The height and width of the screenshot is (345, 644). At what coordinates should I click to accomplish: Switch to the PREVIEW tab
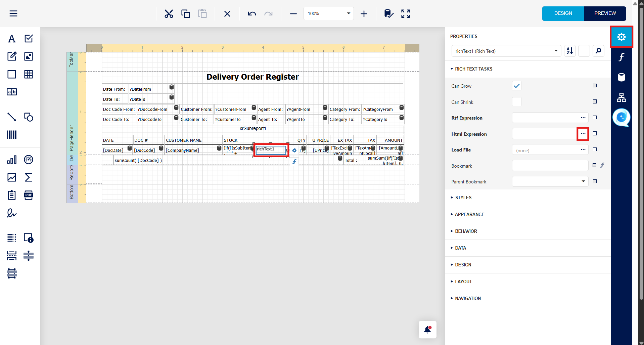(605, 13)
